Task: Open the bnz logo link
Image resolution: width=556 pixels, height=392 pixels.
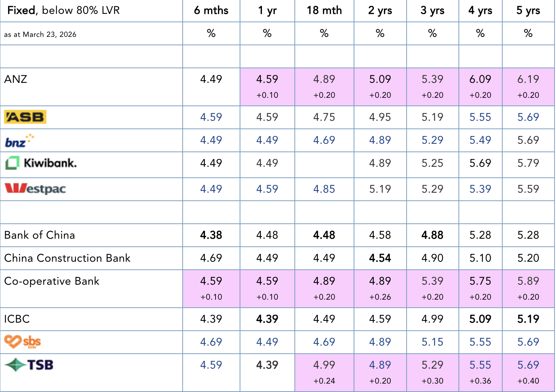Action: pyautogui.click(x=19, y=141)
